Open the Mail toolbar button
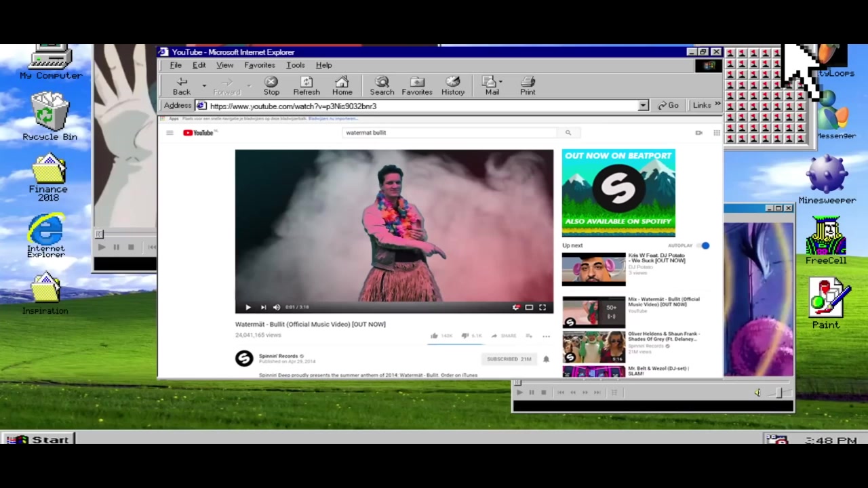 pos(491,86)
